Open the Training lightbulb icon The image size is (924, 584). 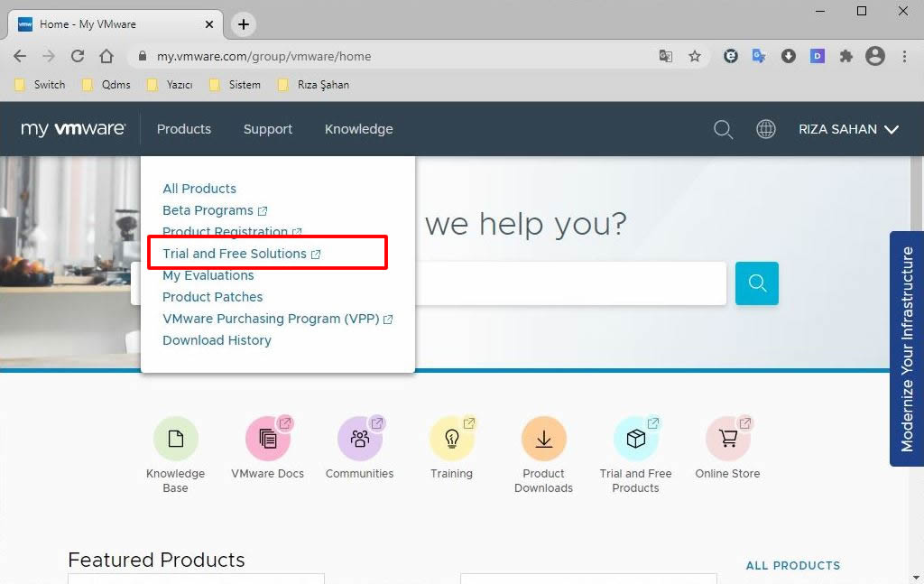[x=451, y=439]
